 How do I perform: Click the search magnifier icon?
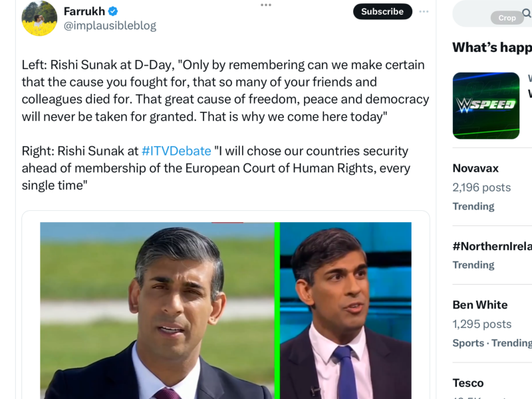pyautogui.click(x=527, y=13)
